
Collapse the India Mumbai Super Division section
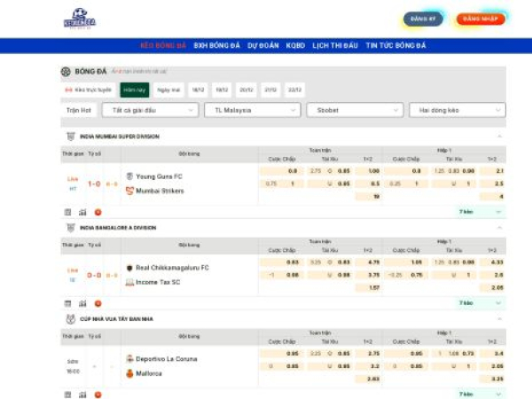tap(499, 137)
